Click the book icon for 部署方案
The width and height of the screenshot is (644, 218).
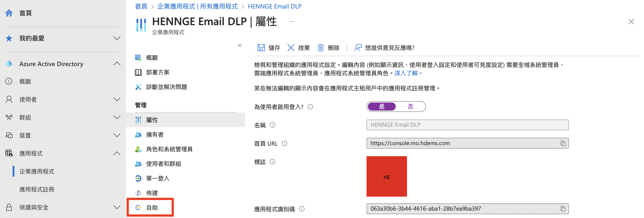tap(138, 72)
